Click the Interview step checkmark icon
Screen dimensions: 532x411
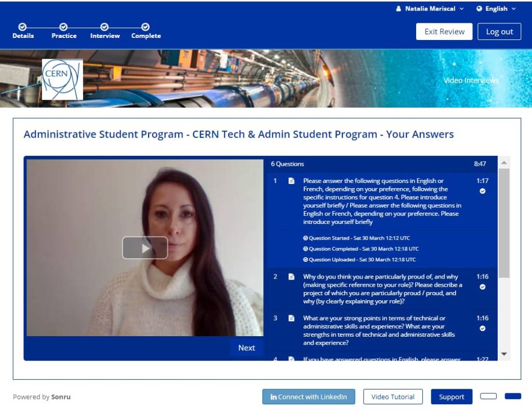point(104,27)
